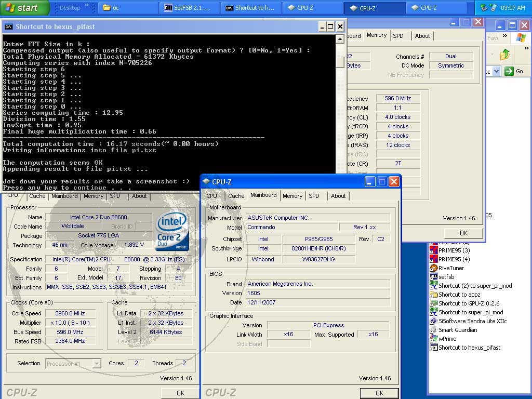Open the Shortcut to appz folder
Image resolution: width=532 pixels, height=399 pixels.
[455, 295]
